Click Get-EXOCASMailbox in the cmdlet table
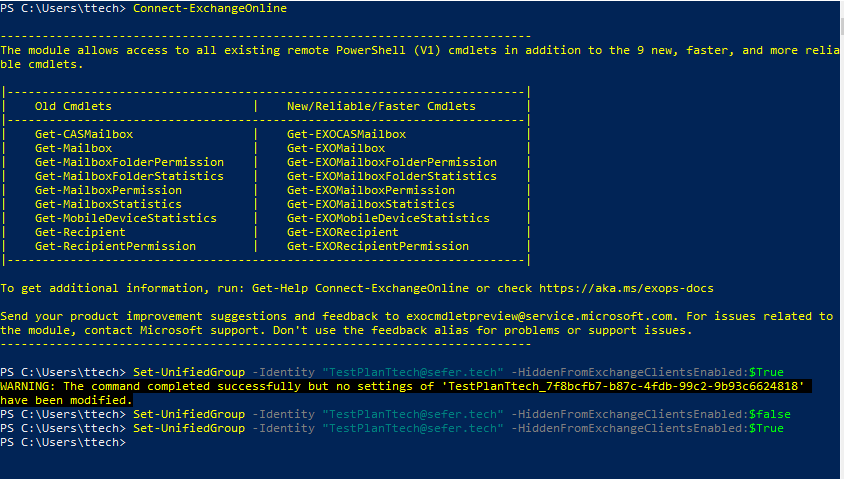The width and height of the screenshot is (844, 479). pyautogui.click(x=346, y=134)
